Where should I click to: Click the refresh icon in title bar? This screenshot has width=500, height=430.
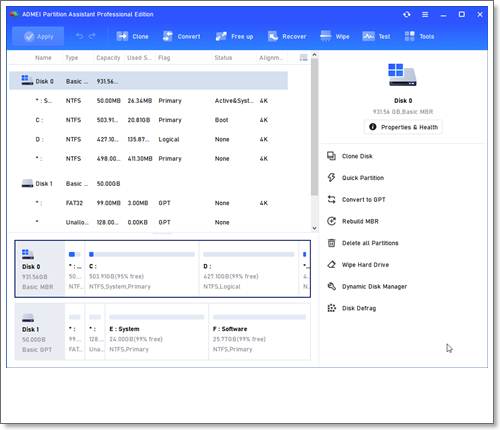(407, 14)
